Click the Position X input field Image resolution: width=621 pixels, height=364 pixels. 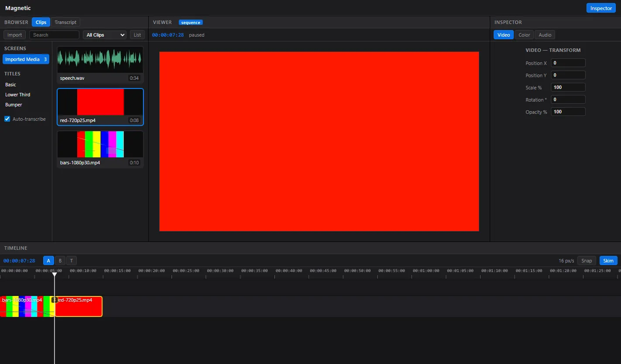(568, 63)
